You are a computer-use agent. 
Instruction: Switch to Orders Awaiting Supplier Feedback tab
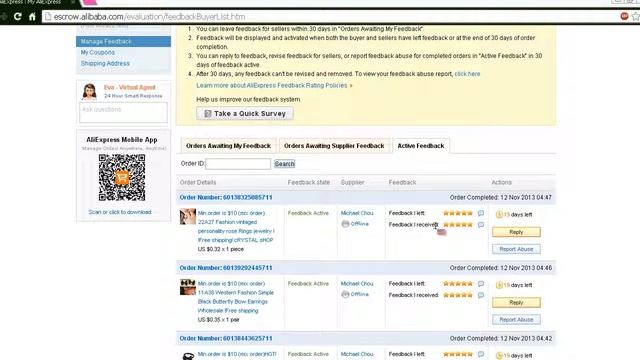[334, 146]
